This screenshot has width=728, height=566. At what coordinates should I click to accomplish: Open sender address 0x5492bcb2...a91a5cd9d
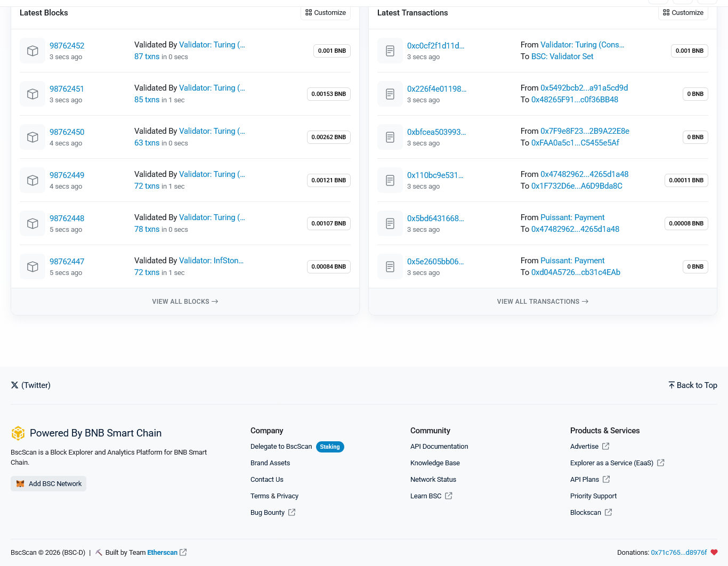(584, 88)
